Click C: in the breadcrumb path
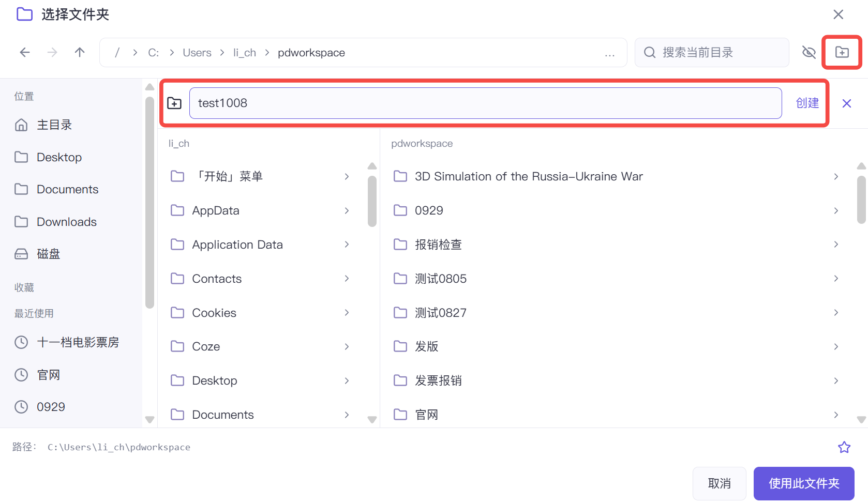Screen dimensions: 868x503 tap(153, 53)
